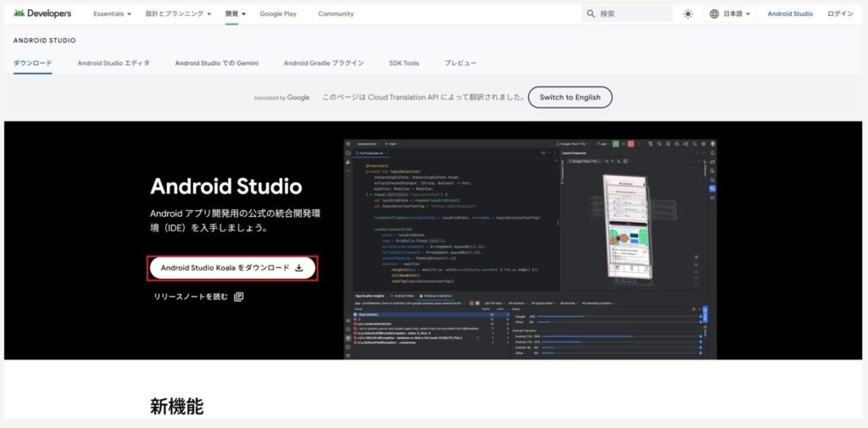Open the Google Play menu item
Screen dimensions: 868x428
278,14
